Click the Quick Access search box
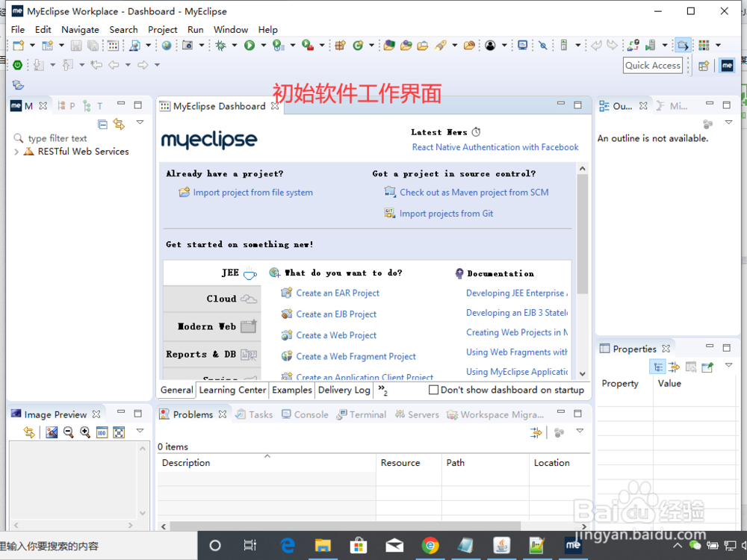The height and width of the screenshot is (560, 747). (x=653, y=65)
